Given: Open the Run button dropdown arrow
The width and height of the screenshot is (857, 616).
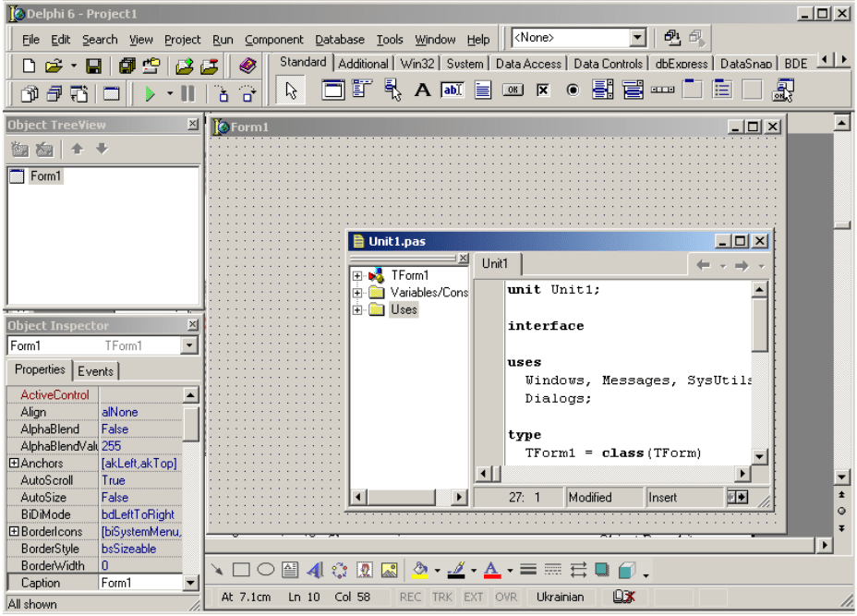Looking at the screenshot, I should click(170, 94).
